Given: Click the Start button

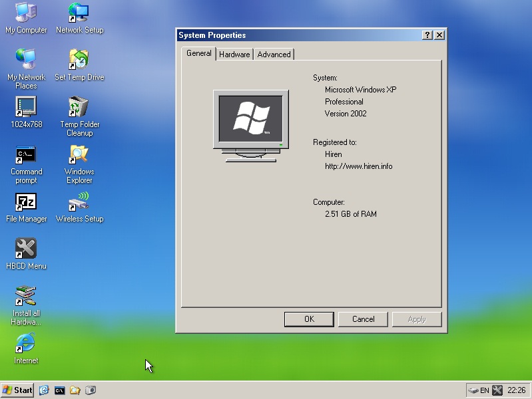Looking at the screenshot, I should (x=17, y=390).
